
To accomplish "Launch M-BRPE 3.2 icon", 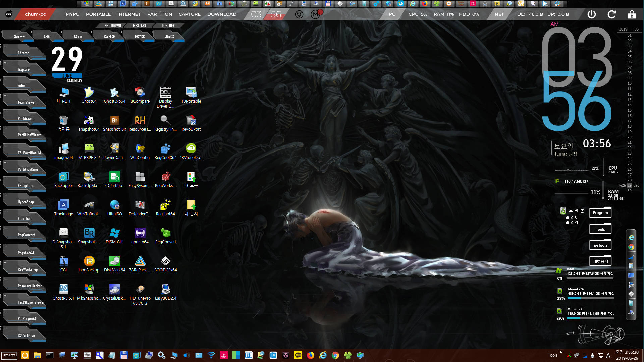I will 89,151.
